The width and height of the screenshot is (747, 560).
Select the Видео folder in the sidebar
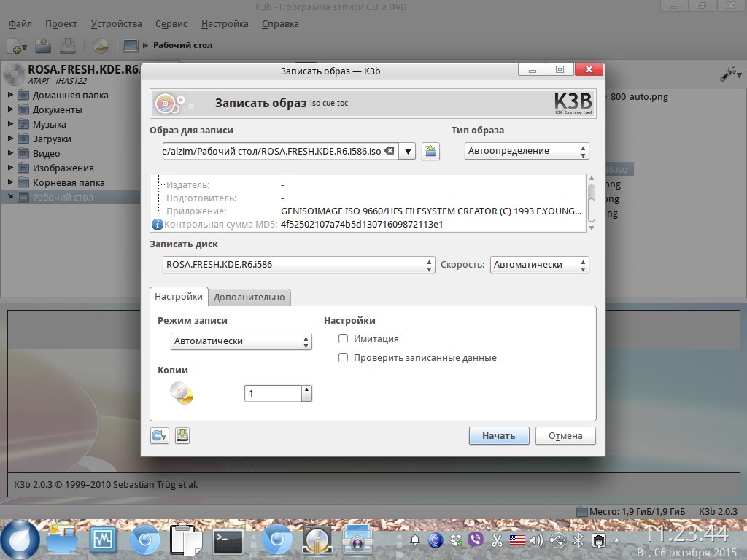46,153
